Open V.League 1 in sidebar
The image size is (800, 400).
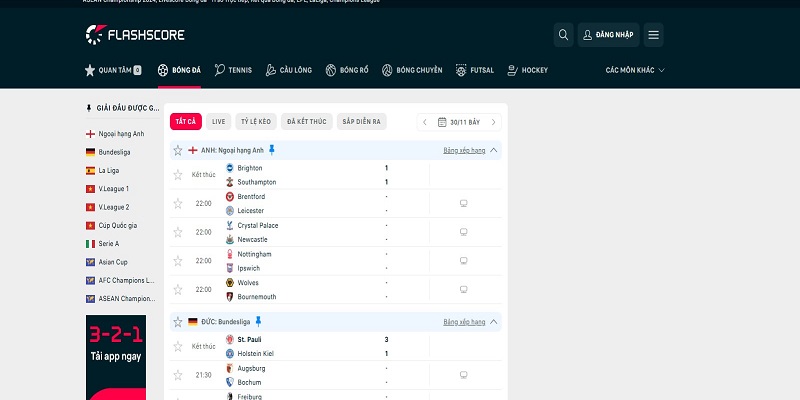107,189
